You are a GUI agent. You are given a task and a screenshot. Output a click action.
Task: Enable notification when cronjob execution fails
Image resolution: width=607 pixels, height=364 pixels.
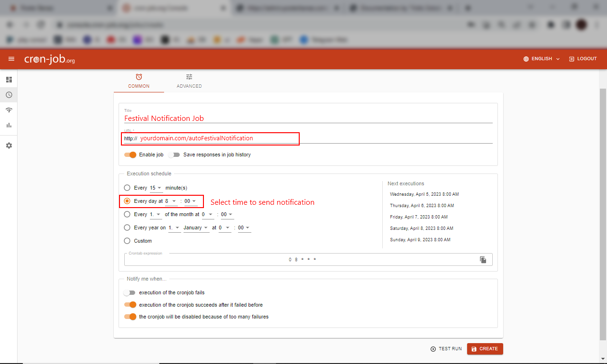click(129, 293)
